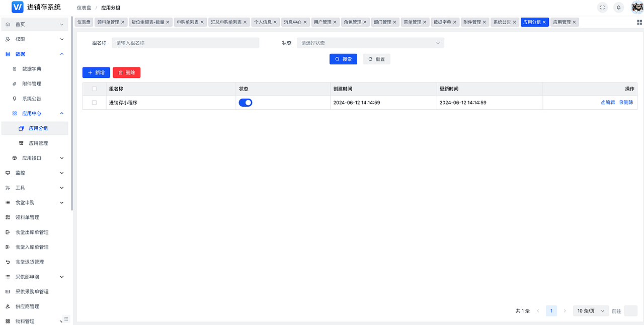Screen dimensions: 644x325
Task: Open the notification bell in the top bar
Action: 618,8
